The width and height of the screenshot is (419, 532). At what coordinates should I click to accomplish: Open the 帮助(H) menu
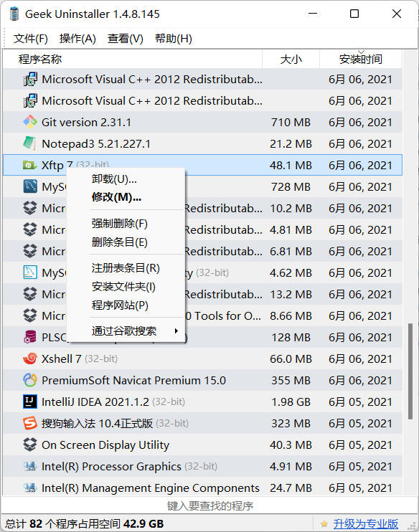(x=174, y=38)
